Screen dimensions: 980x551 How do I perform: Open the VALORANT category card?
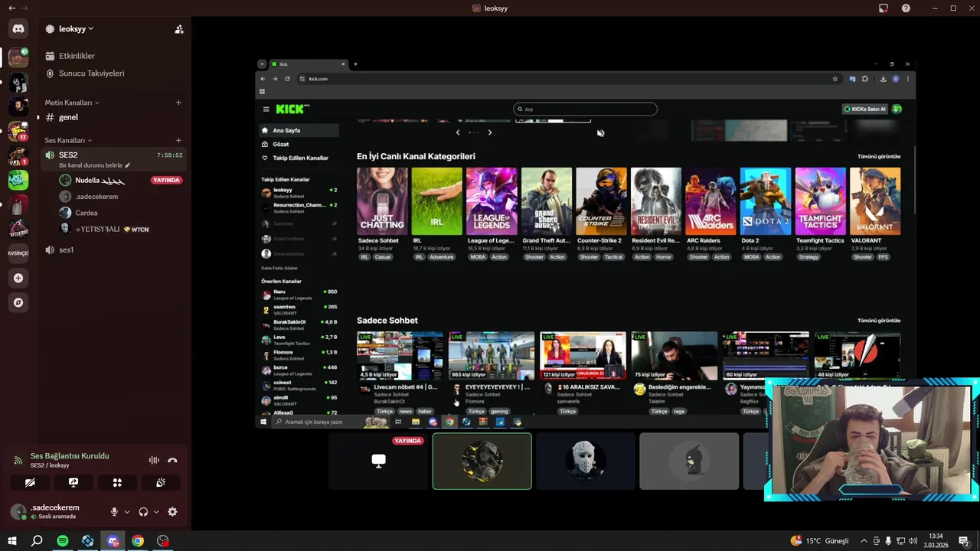point(875,201)
